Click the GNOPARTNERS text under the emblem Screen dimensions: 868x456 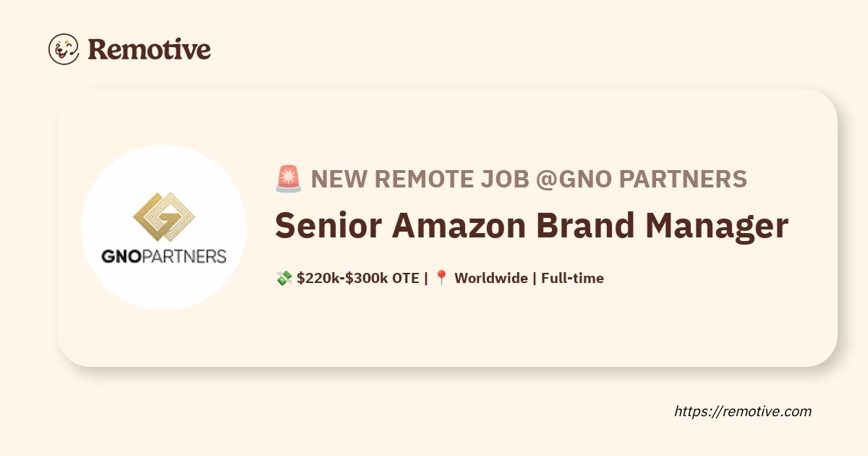(163, 256)
